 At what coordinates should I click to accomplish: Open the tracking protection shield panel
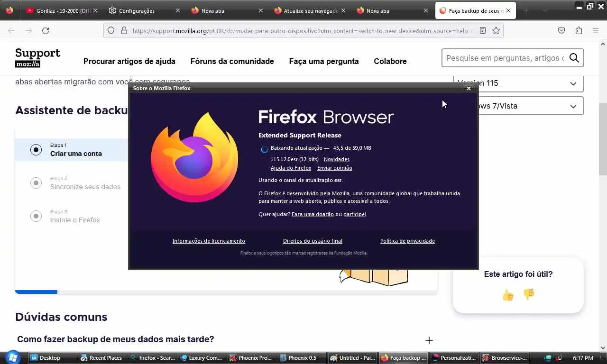pos(111,30)
